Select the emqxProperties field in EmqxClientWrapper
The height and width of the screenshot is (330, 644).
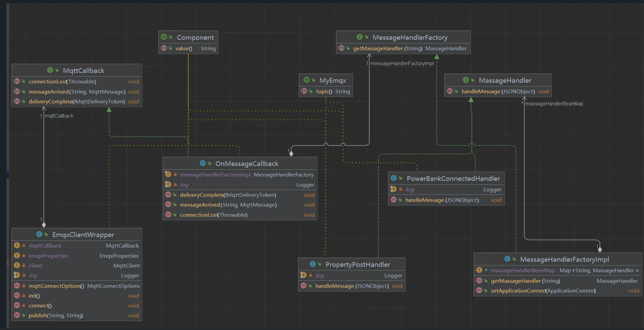point(48,255)
